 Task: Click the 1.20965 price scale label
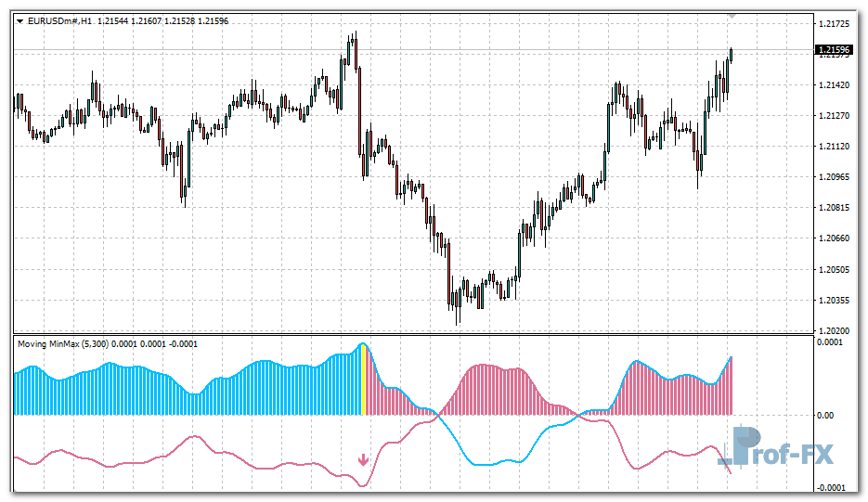834,176
